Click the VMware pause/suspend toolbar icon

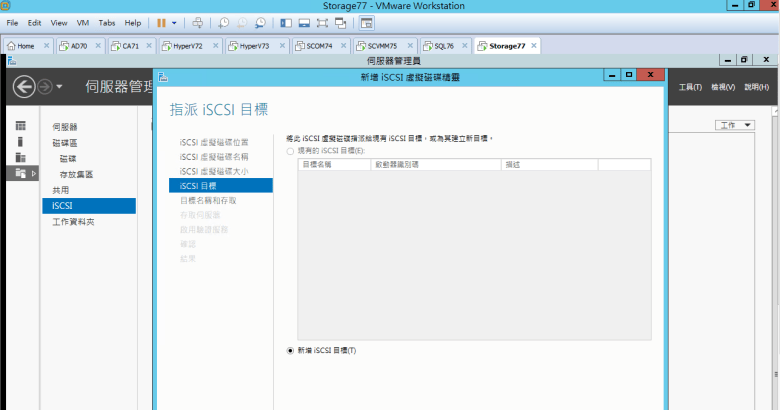point(161,22)
